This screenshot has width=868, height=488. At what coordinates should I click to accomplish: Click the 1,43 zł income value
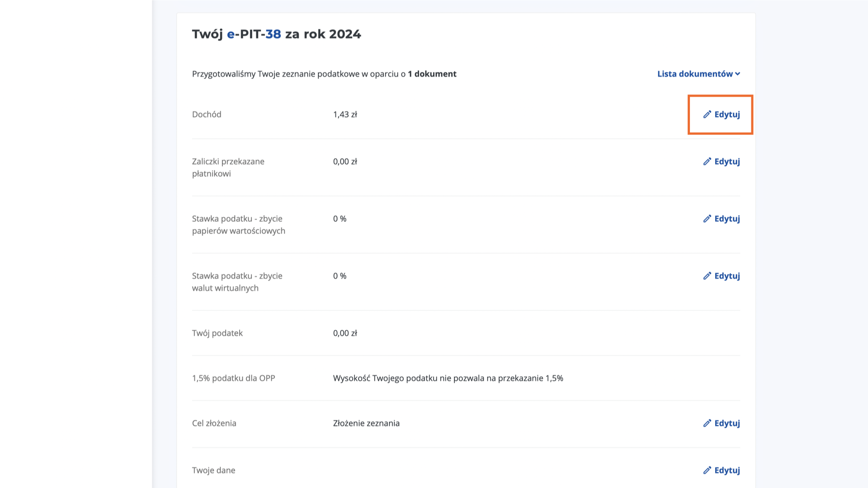tap(345, 115)
